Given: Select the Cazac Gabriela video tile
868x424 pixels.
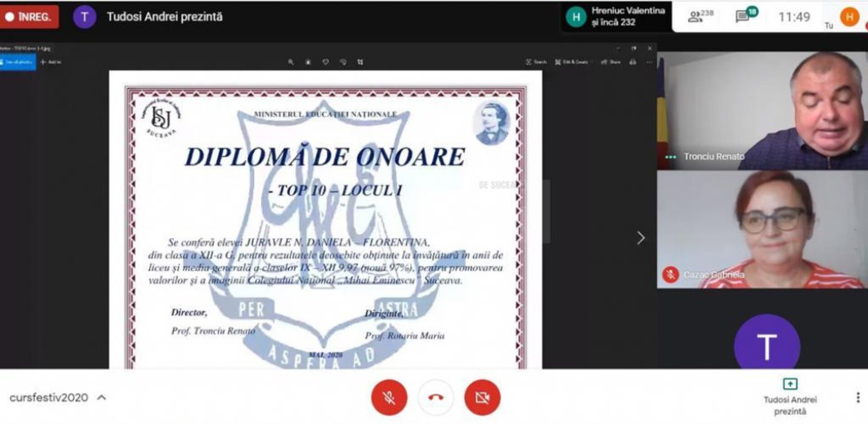Looking at the screenshot, I should (x=762, y=229).
